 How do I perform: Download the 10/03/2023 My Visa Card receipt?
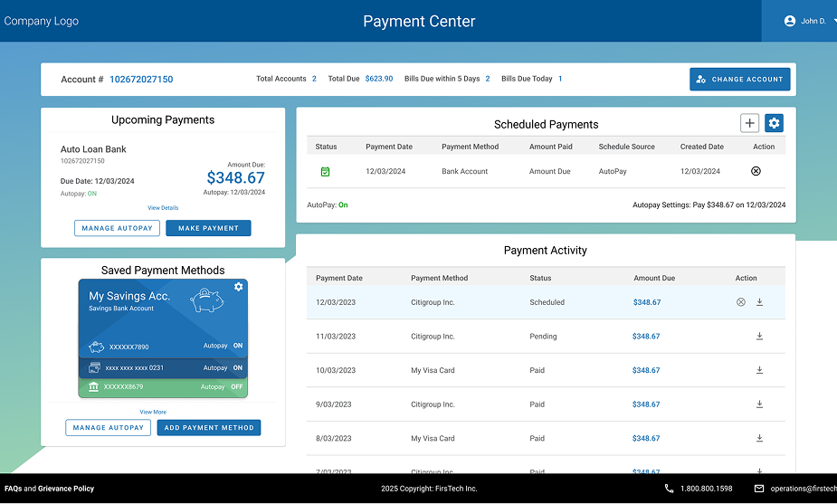[759, 370]
